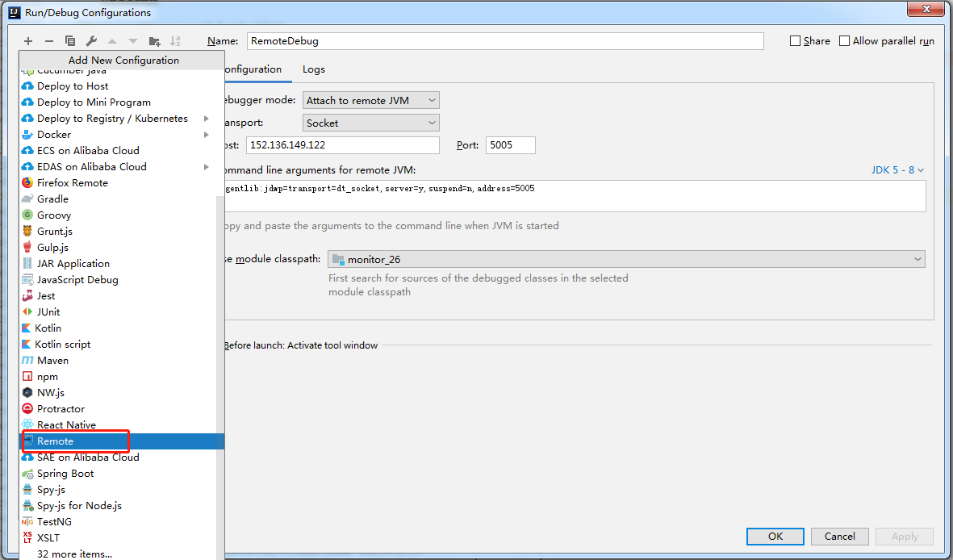Expand Deploy to Registry / Kubernetes submenu arrow
Image resolution: width=953 pixels, height=560 pixels.
coord(207,119)
